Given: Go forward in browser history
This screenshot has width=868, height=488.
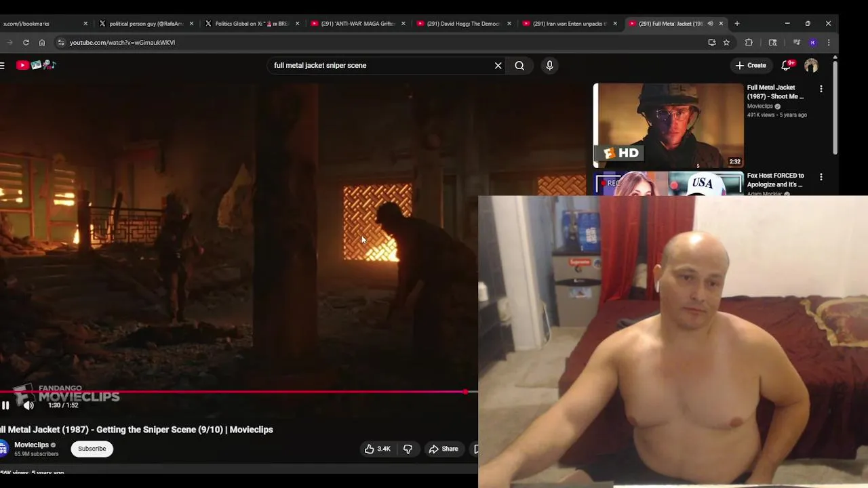Looking at the screenshot, I should 9,42.
